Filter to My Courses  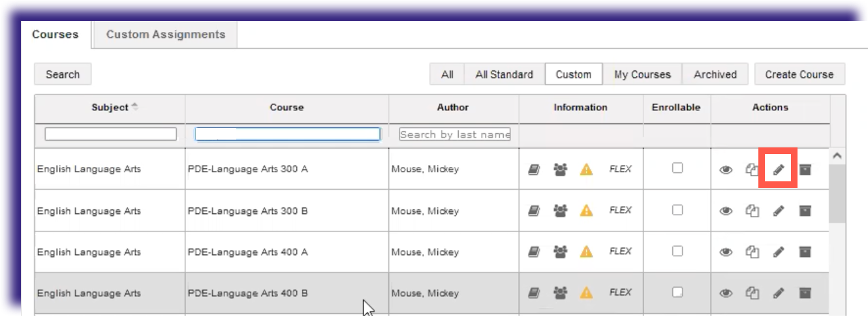coord(642,74)
